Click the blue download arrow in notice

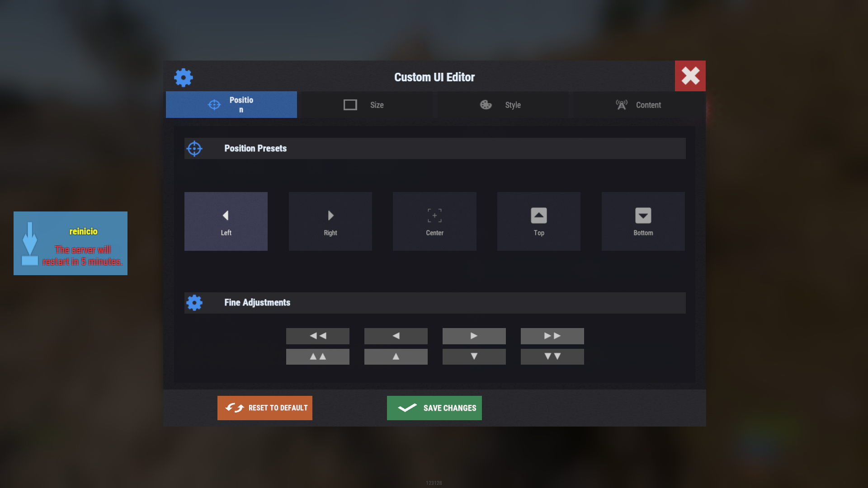click(x=30, y=243)
